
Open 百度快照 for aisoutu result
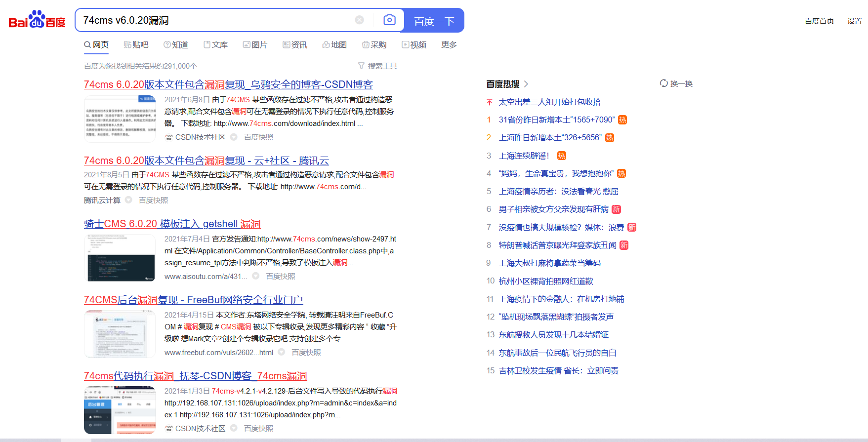pyautogui.click(x=281, y=277)
